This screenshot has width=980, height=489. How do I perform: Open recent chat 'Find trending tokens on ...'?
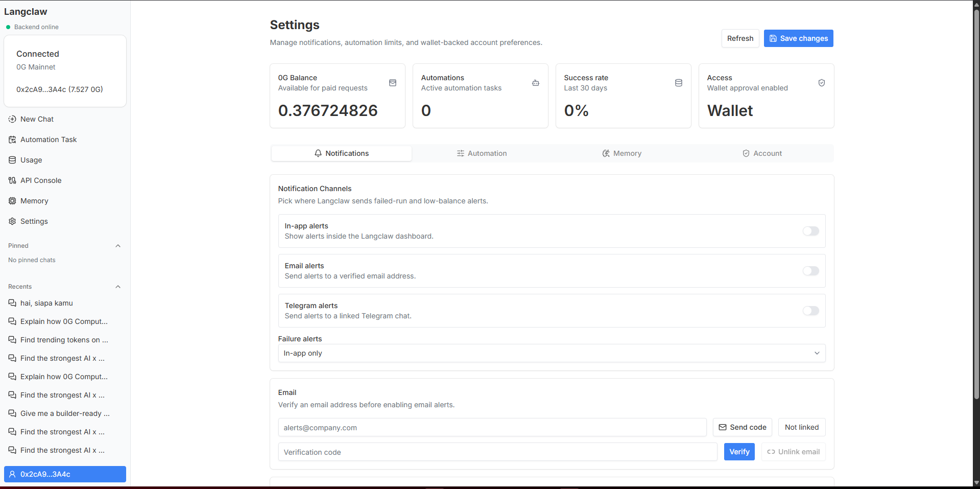(65, 340)
